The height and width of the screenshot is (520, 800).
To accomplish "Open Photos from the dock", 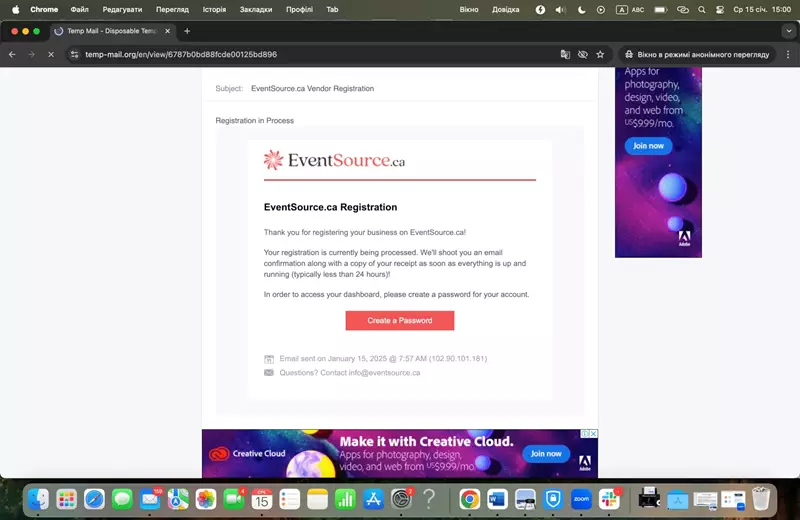I will coord(206,499).
